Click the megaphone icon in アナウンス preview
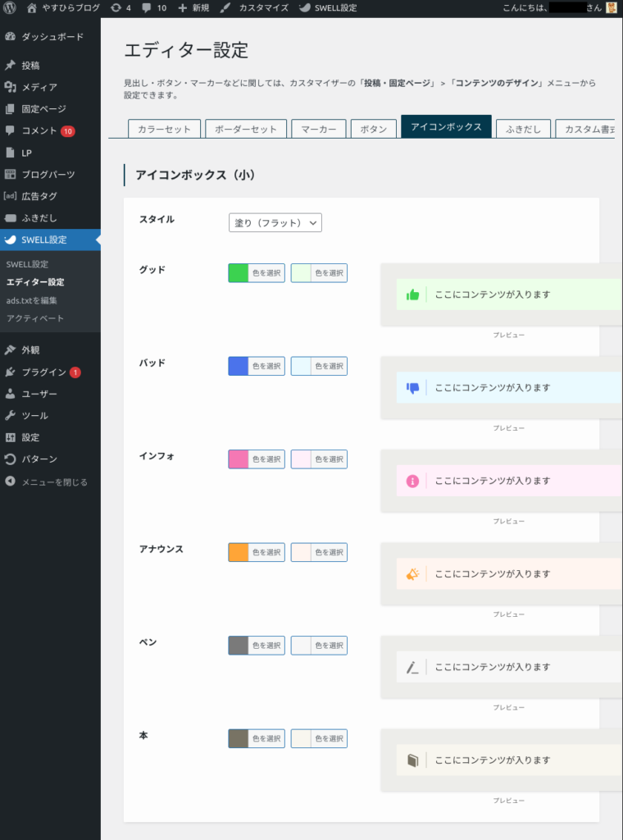Viewport: 623px width, 840px height. tap(412, 574)
